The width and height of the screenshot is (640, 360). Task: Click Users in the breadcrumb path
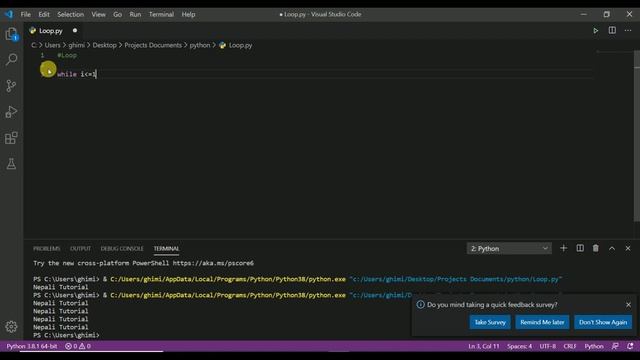pyautogui.click(x=52, y=45)
